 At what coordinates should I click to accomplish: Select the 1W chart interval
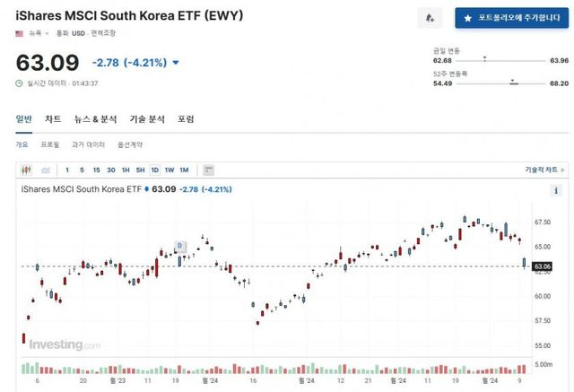pos(169,170)
